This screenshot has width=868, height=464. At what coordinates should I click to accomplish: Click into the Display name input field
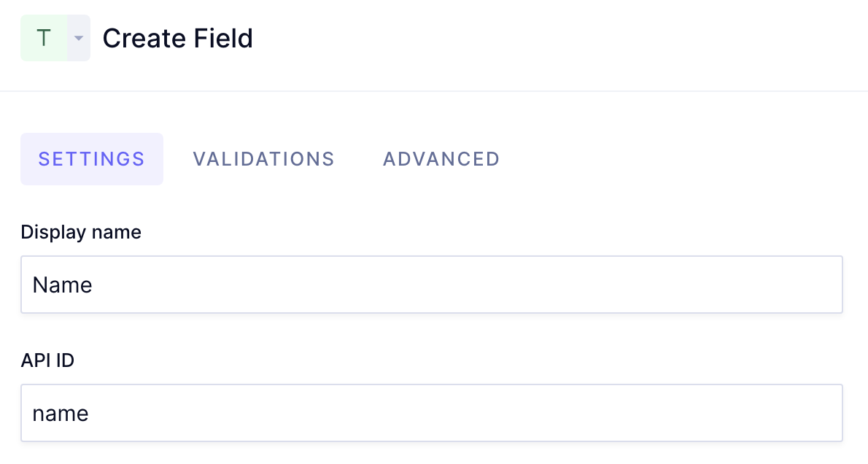click(x=432, y=285)
